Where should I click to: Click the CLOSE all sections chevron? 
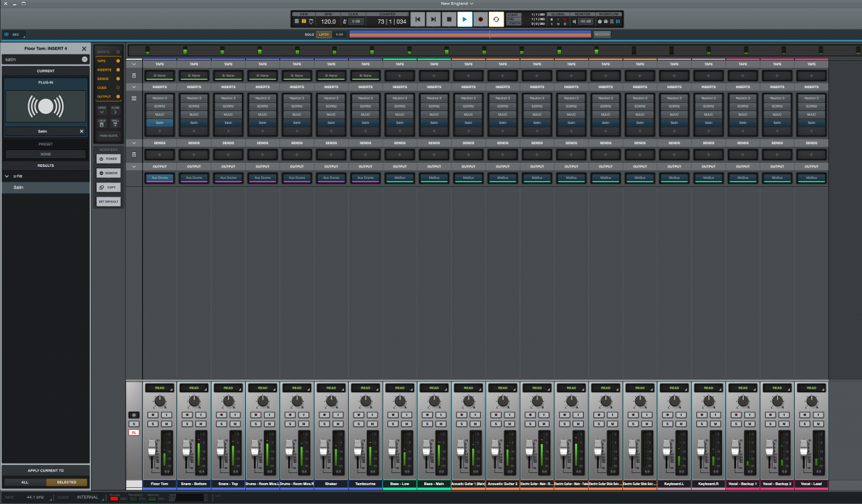click(115, 110)
